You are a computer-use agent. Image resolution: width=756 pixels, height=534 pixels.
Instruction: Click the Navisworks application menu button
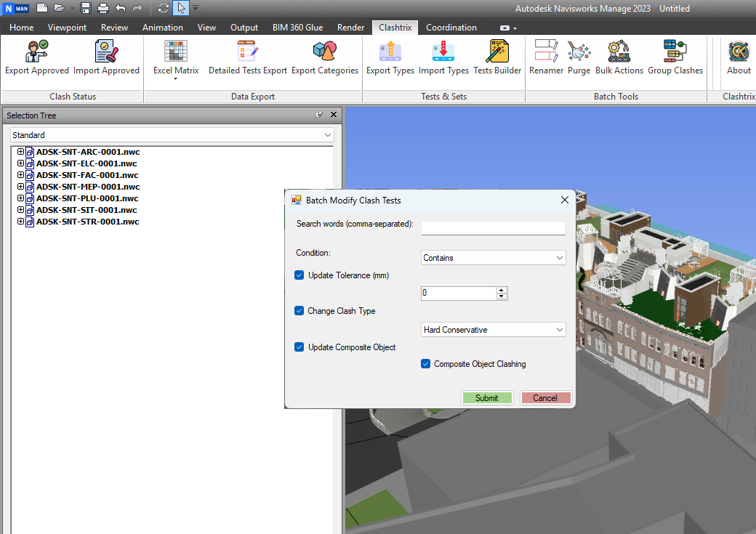(x=17, y=8)
